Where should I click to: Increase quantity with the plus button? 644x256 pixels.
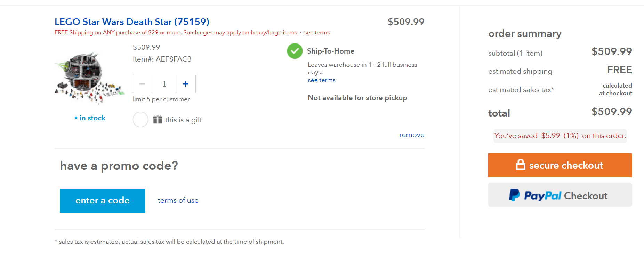tap(186, 84)
